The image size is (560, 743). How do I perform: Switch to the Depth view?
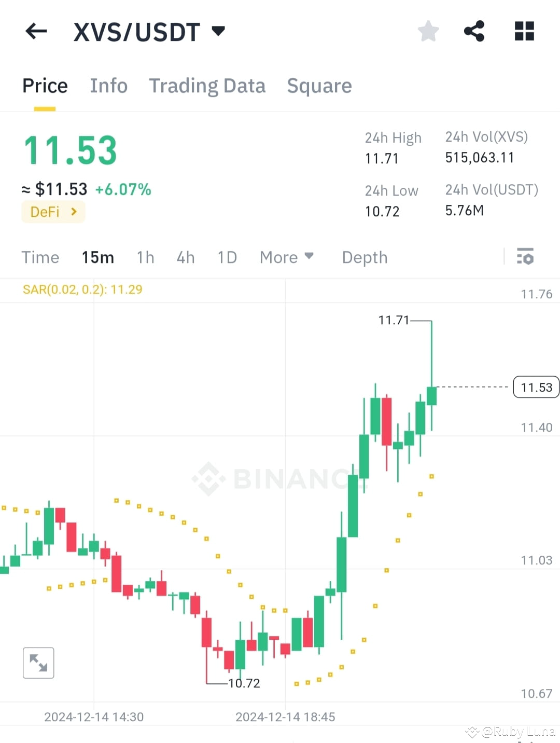click(365, 257)
